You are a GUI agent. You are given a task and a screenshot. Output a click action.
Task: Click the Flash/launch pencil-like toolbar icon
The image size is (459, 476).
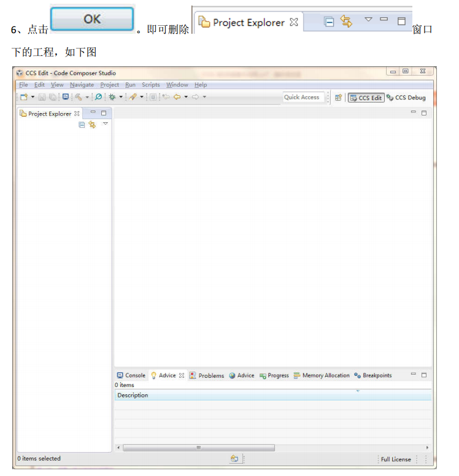[133, 97]
